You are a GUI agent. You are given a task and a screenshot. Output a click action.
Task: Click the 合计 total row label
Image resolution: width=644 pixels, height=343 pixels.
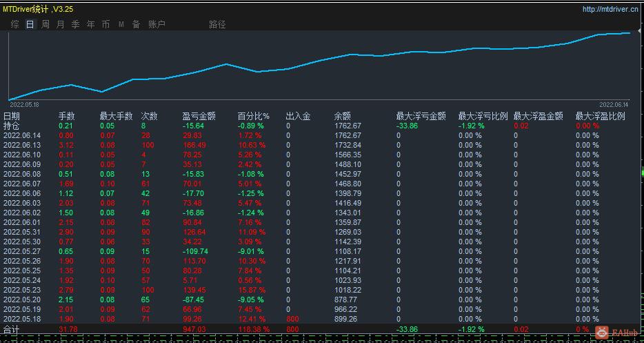coord(11,329)
